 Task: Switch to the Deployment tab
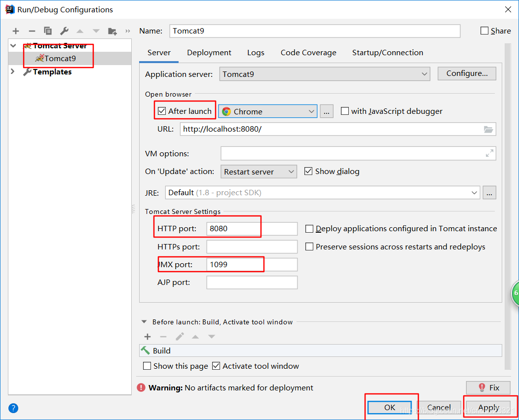click(x=209, y=53)
